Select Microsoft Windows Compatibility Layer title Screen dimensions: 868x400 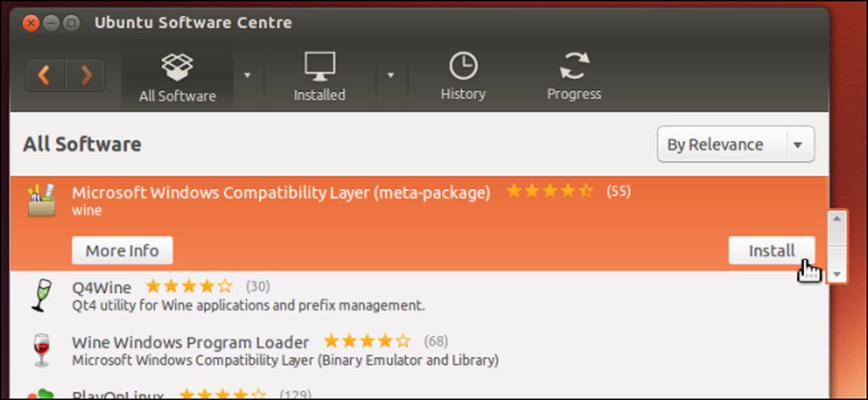pos(281,193)
